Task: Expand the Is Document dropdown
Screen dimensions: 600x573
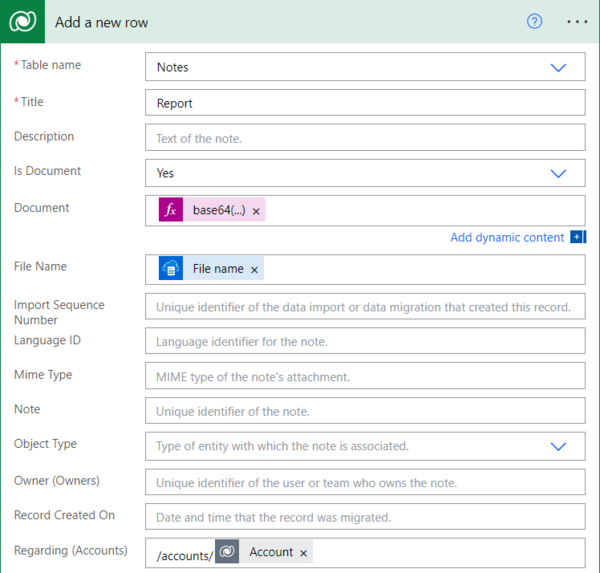Action: [558, 173]
